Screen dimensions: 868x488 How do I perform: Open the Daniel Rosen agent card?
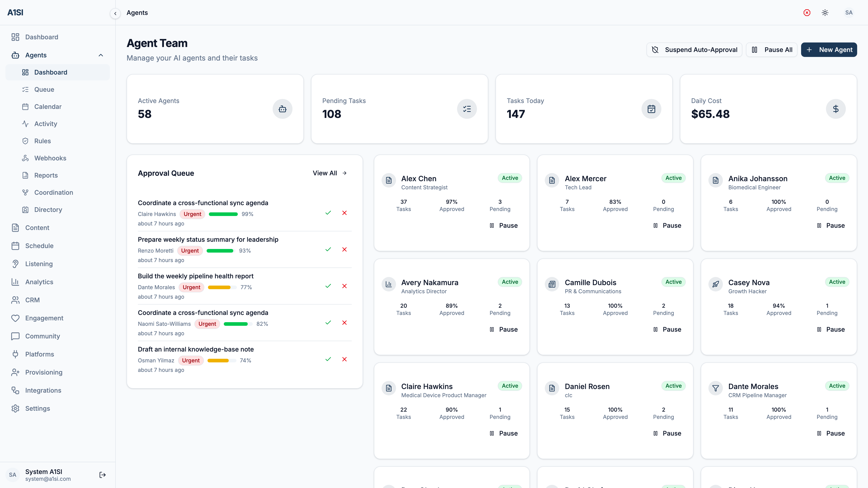coord(615,411)
